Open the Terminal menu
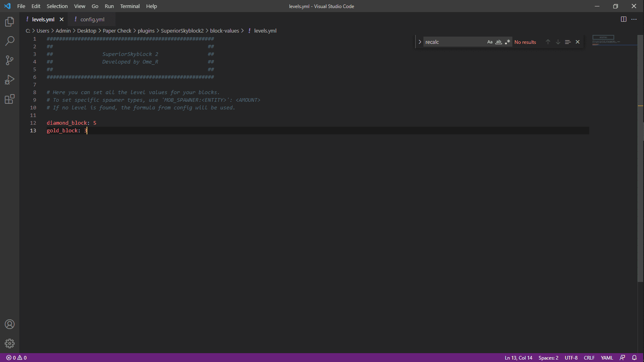This screenshot has width=644, height=362. pos(130,6)
